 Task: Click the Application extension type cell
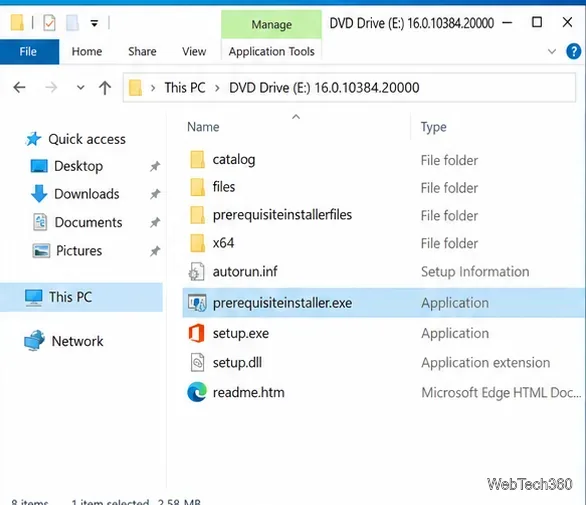(485, 363)
